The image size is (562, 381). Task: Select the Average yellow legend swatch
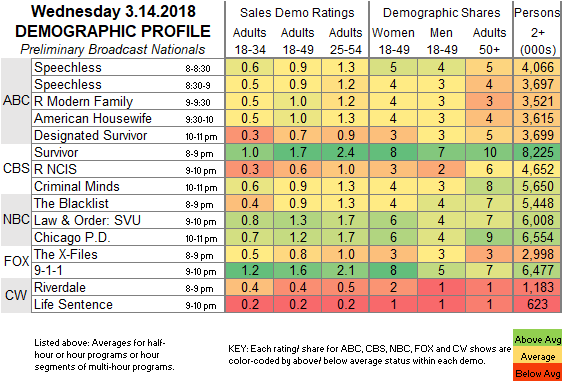[537, 357]
